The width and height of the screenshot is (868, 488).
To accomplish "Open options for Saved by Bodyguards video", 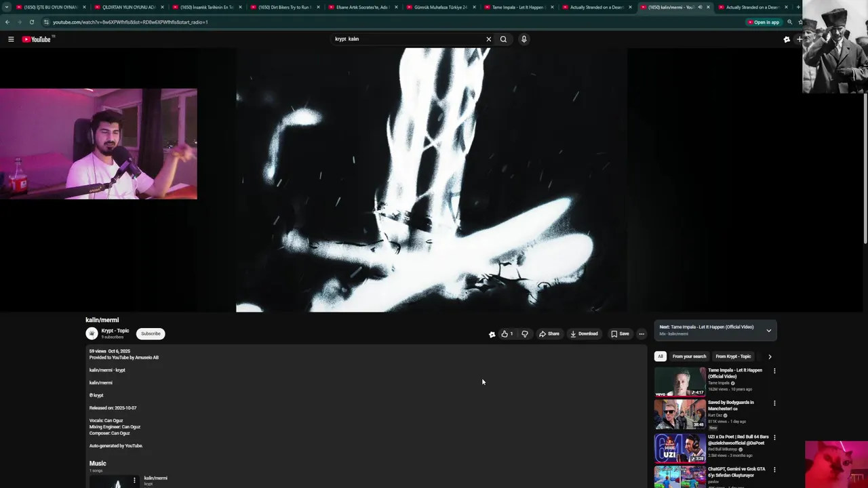I will pyautogui.click(x=774, y=403).
